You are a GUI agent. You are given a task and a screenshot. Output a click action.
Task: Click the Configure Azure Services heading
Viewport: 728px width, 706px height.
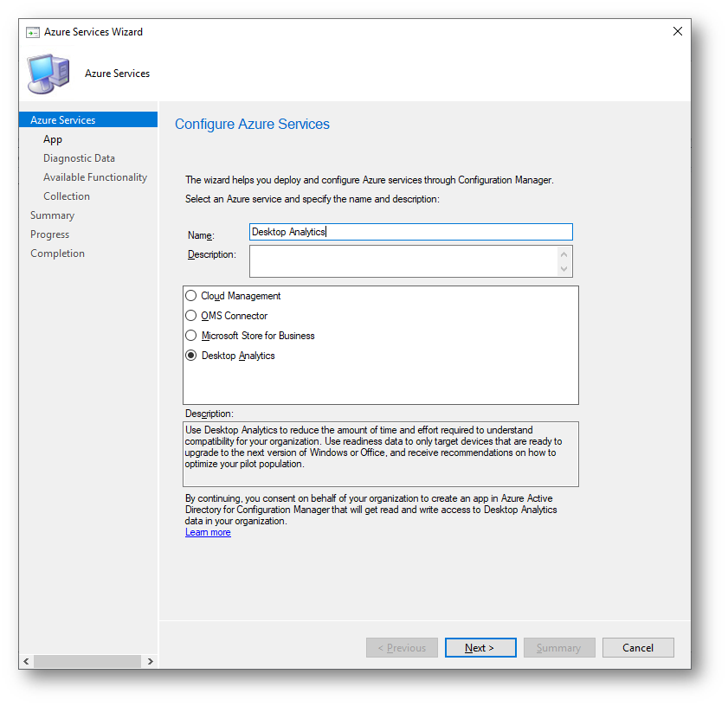(252, 124)
